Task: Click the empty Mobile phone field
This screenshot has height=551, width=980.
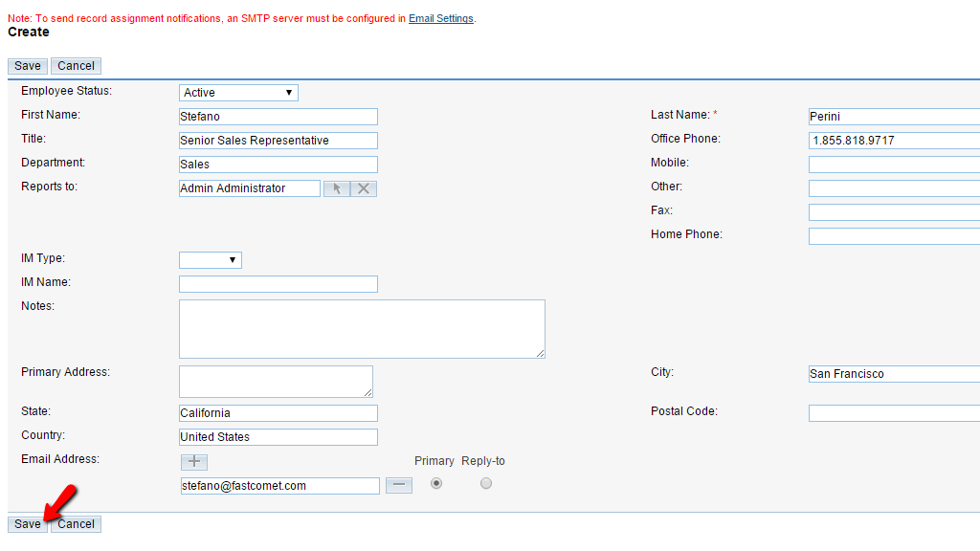Action: coord(894,165)
